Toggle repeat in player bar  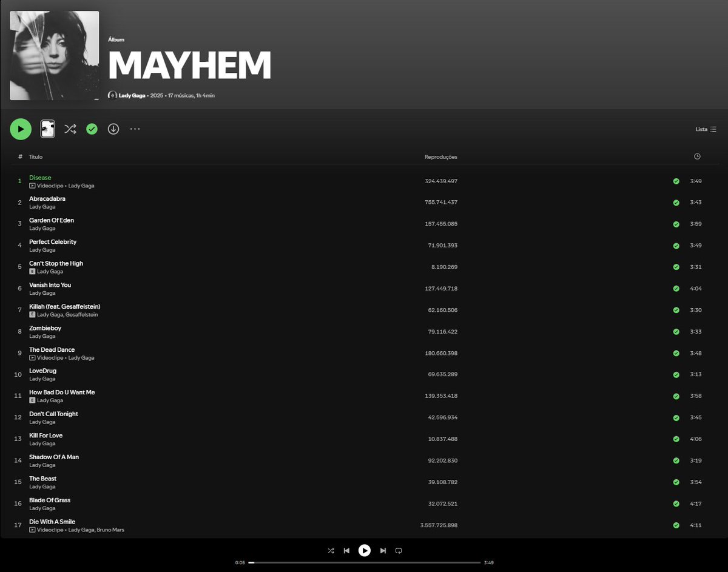399,551
